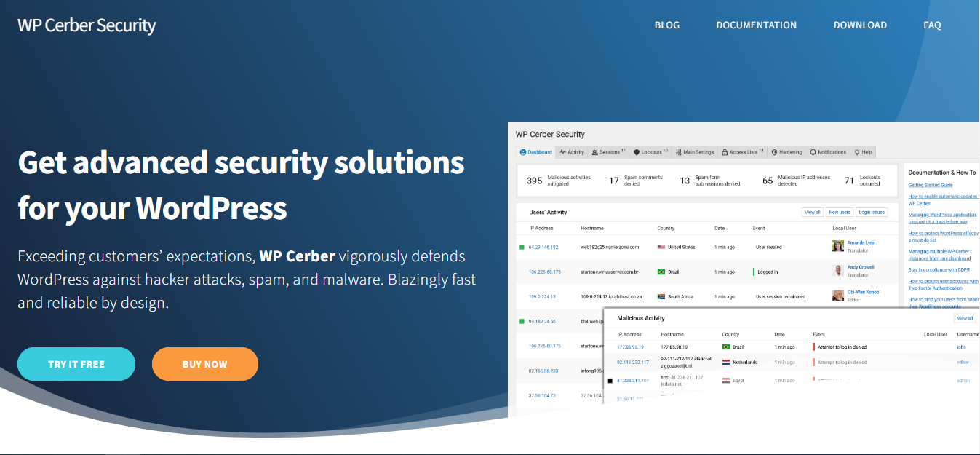Image resolution: width=980 pixels, height=455 pixels.
Task: Click the Sessions users icon
Action: point(594,151)
